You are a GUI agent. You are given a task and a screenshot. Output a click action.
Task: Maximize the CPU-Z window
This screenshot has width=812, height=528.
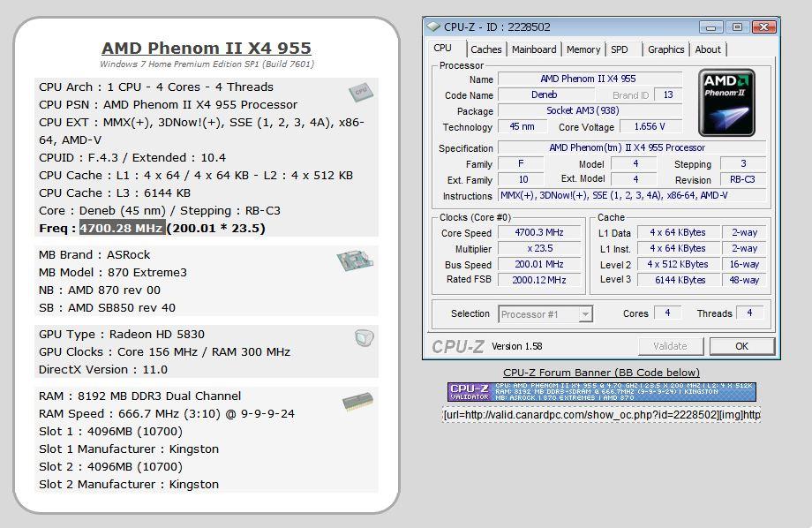coord(737,27)
